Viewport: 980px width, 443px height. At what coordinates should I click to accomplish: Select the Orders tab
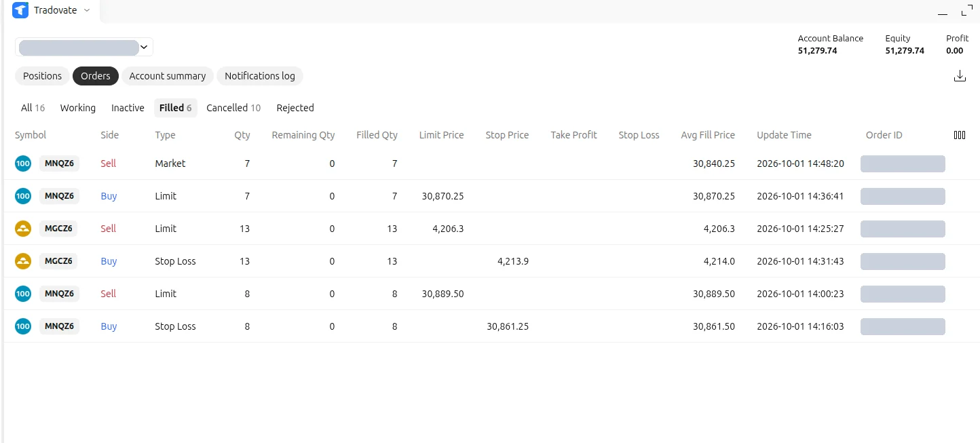pyautogui.click(x=96, y=76)
